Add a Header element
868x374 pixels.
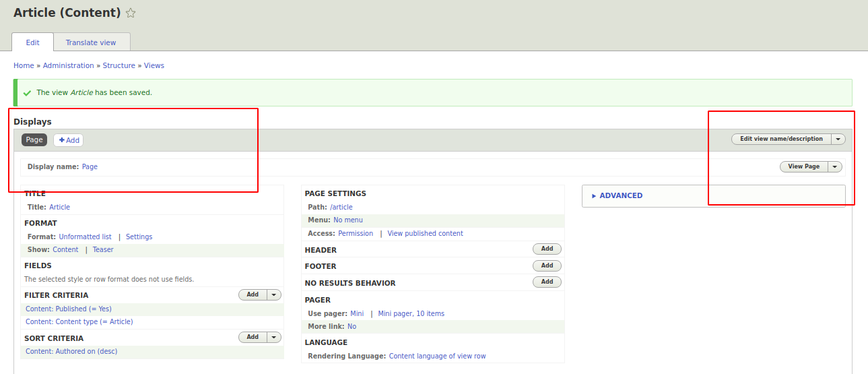pos(547,249)
